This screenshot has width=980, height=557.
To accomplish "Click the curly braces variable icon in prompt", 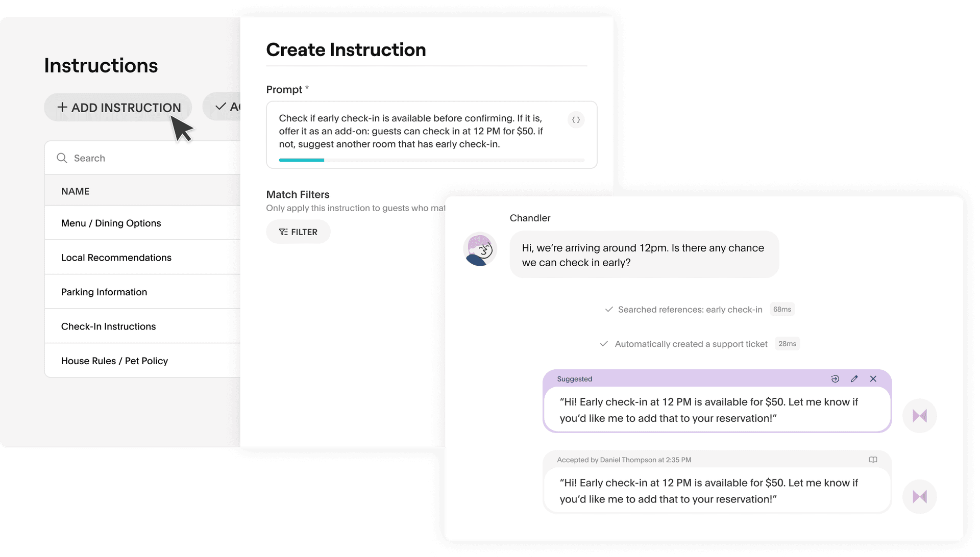I will [576, 120].
